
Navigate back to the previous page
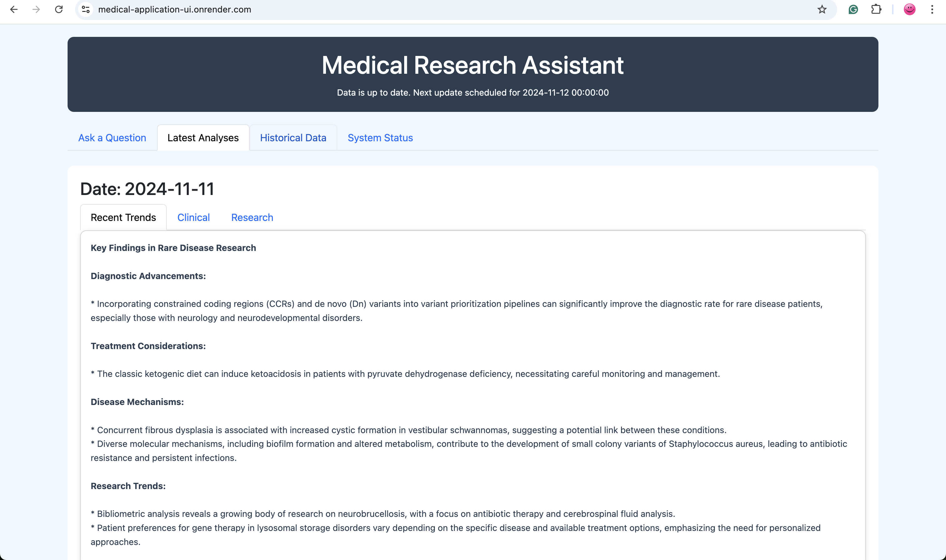14,9
